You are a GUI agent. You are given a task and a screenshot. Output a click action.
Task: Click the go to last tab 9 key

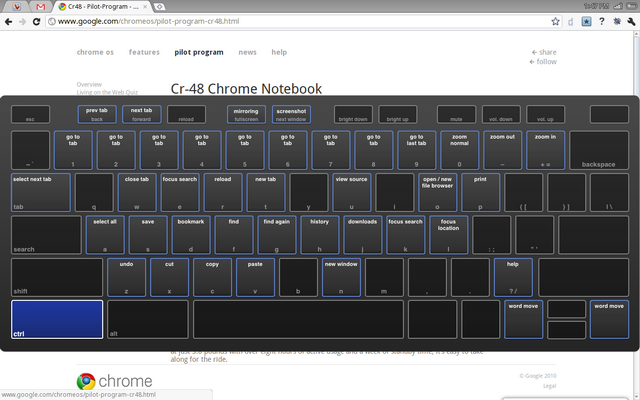[416, 150]
